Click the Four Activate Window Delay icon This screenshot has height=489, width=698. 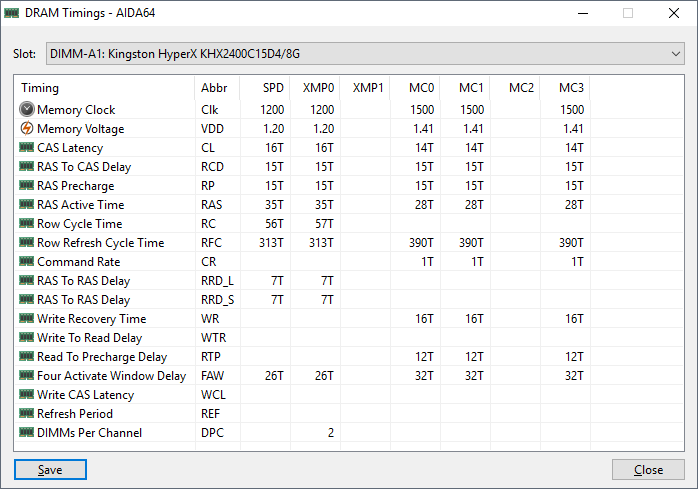point(27,376)
